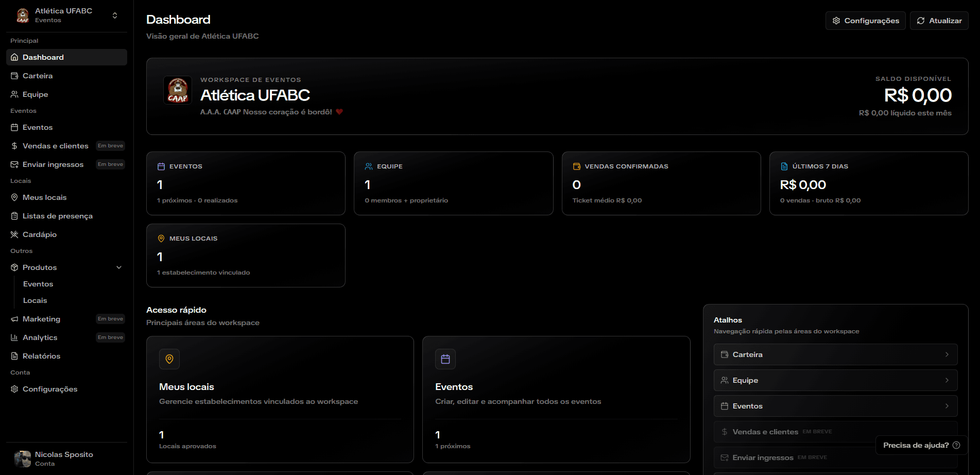Viewport: 980px width, 475px height.
Task: Select Eventos under Produtos
Action: click(x=38, y=284)
